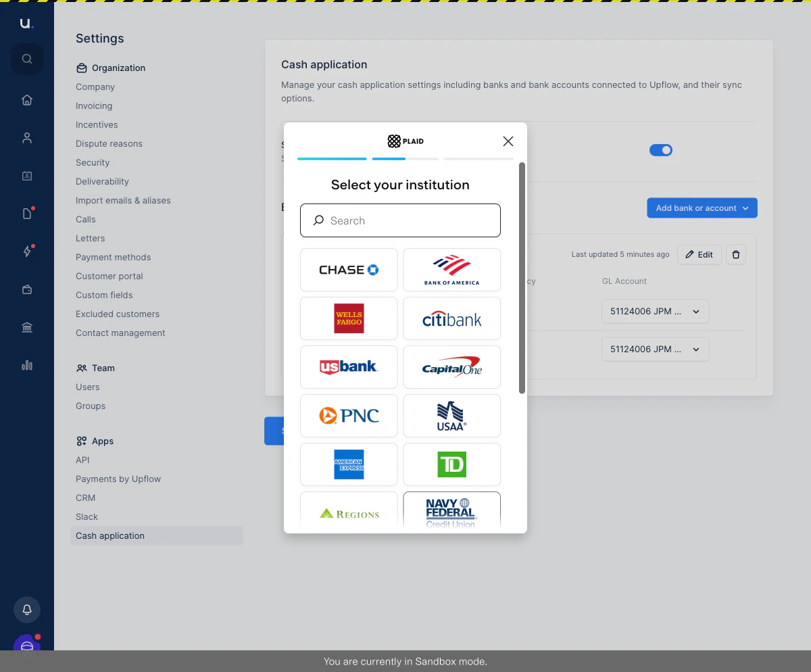Open Excluded customers settings
Image resolution: width=811 pixels, height=672 pixels.
(118, 314)
